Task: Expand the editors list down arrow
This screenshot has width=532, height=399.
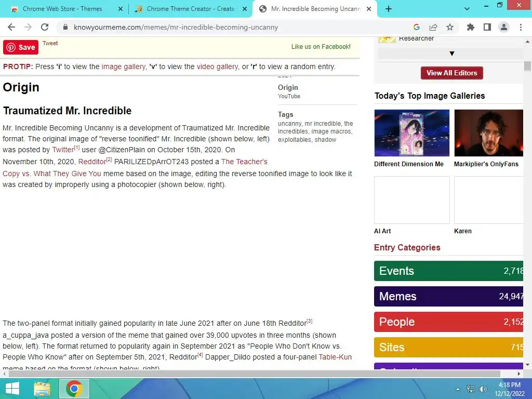Action: pos(451,54)
